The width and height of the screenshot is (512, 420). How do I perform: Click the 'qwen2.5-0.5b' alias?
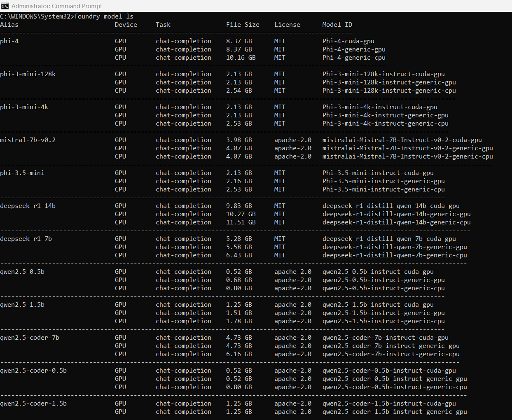(22, 272)
